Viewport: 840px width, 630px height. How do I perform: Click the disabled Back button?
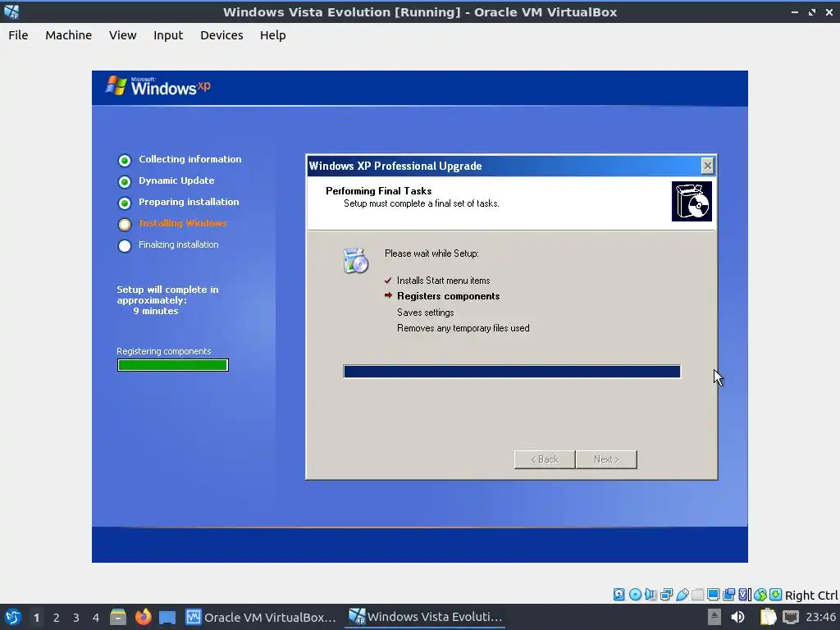tap(545, 459)
